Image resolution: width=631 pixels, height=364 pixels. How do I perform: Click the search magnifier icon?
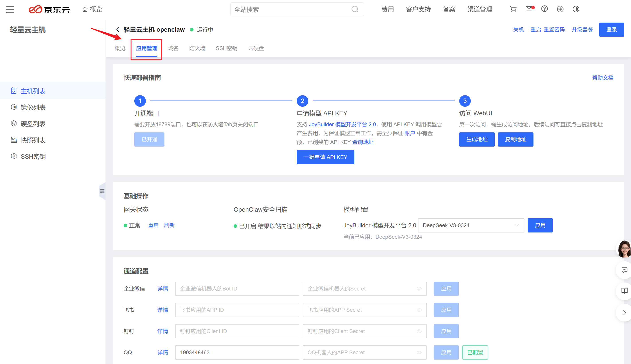(355, 10)
